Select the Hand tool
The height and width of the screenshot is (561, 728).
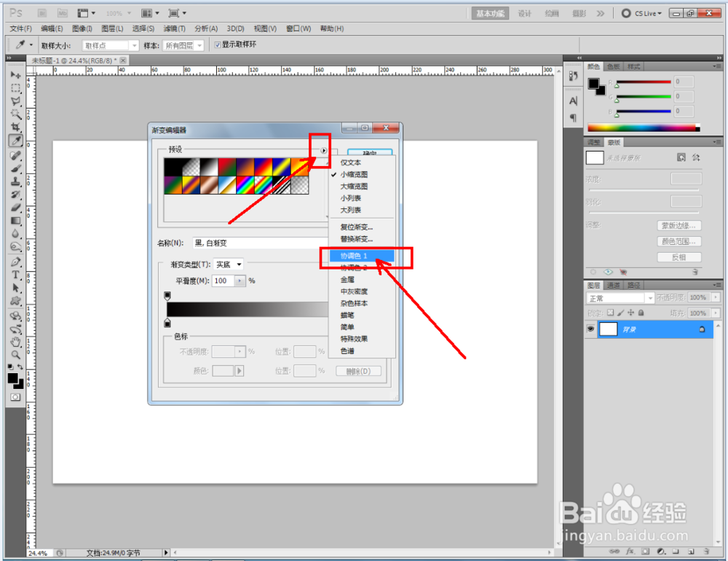click(x=15, y=342)
